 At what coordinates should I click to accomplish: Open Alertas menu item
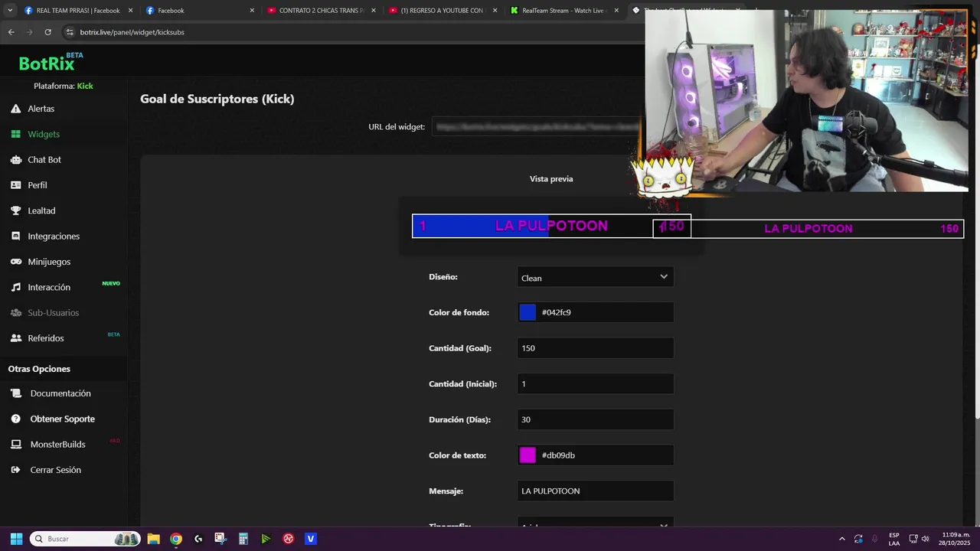tap(41, 109)
